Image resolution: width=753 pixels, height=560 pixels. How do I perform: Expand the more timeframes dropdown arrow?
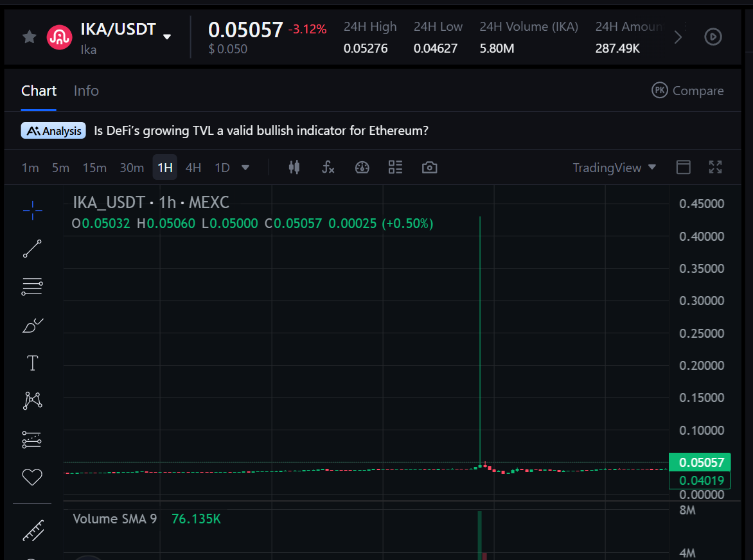245,168
